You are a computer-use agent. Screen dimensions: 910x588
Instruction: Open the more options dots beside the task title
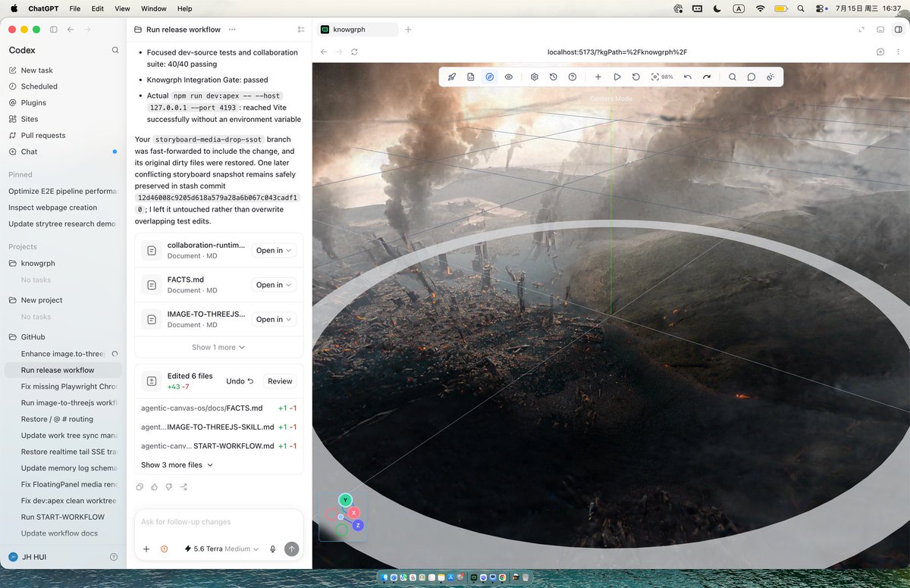coord(232,30)
